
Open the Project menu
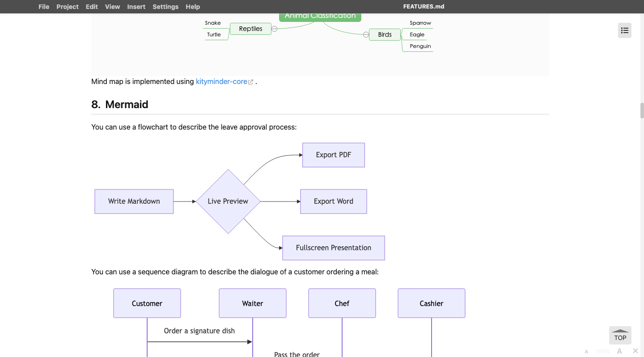coord(68,7)
